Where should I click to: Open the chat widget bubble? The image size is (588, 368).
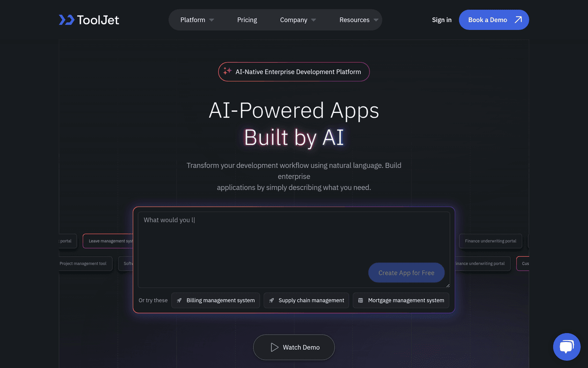coord(566,347)
